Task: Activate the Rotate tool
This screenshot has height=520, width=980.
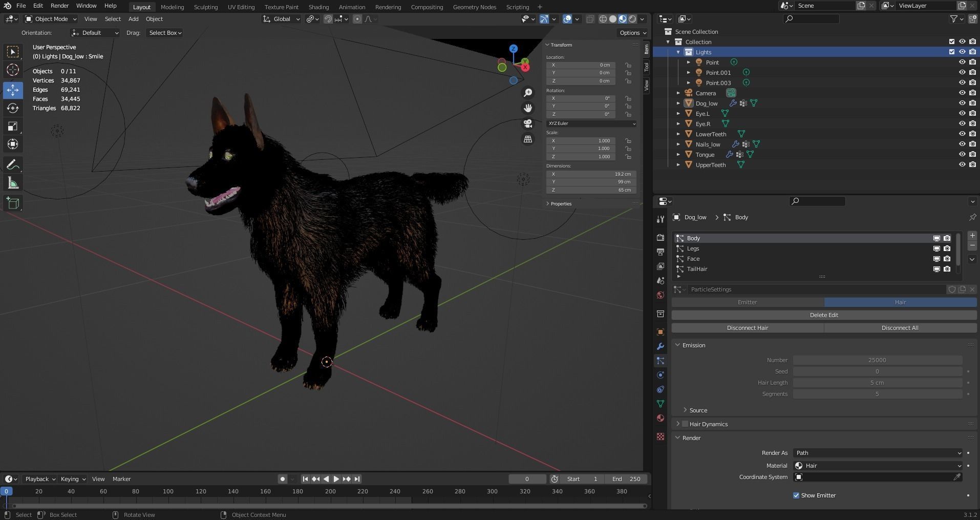Action: tap(13, 108)
